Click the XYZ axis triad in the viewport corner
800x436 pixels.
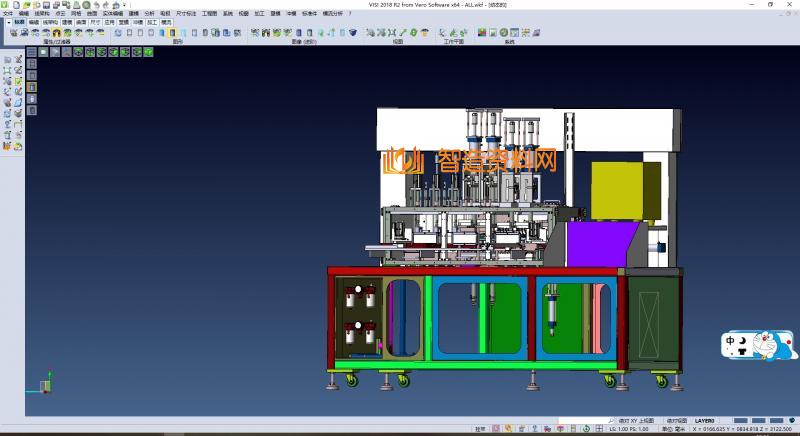click(x=46, y=384)
